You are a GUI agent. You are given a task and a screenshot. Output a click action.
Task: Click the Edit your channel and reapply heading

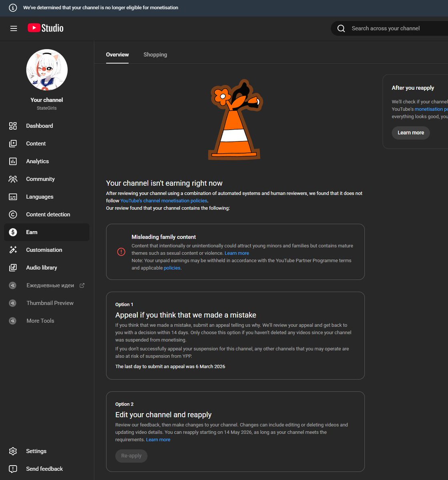click(163, 415)
